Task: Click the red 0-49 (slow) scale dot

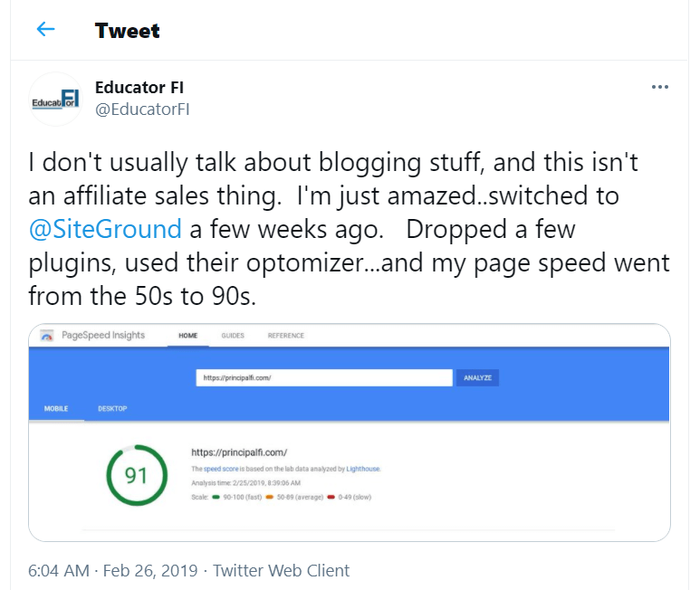Action: coord(331,497)
